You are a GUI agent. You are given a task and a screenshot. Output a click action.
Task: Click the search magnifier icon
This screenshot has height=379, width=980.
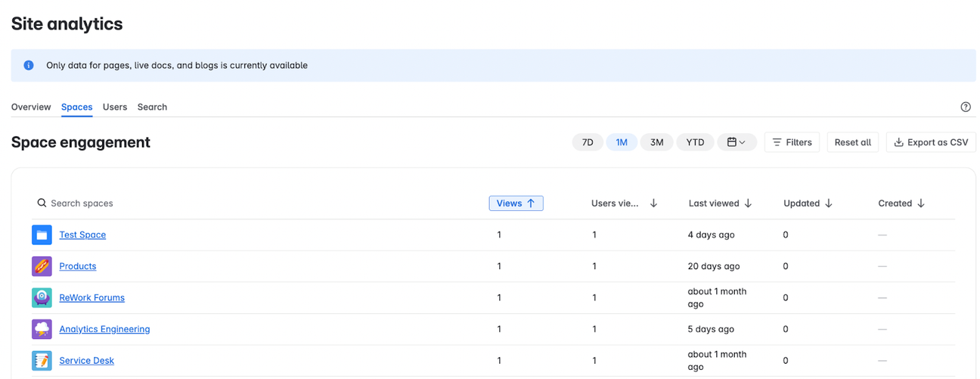(x=42, y=203)
